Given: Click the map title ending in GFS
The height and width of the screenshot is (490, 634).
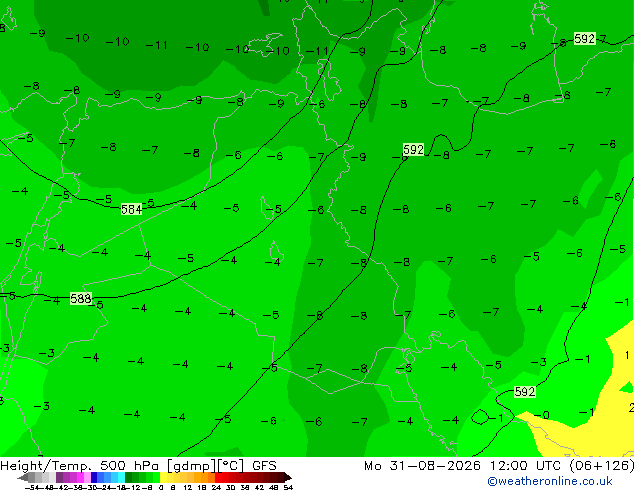Looking at the screenshot, I should tap(138, 465).
